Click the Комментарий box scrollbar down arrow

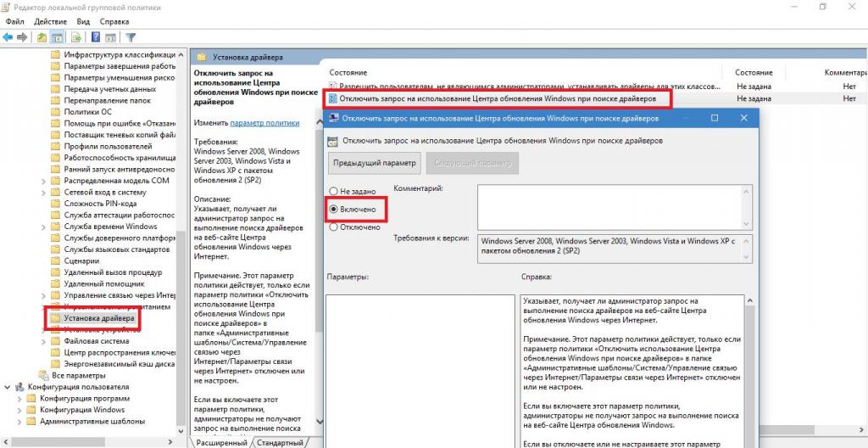click(747, 224)
